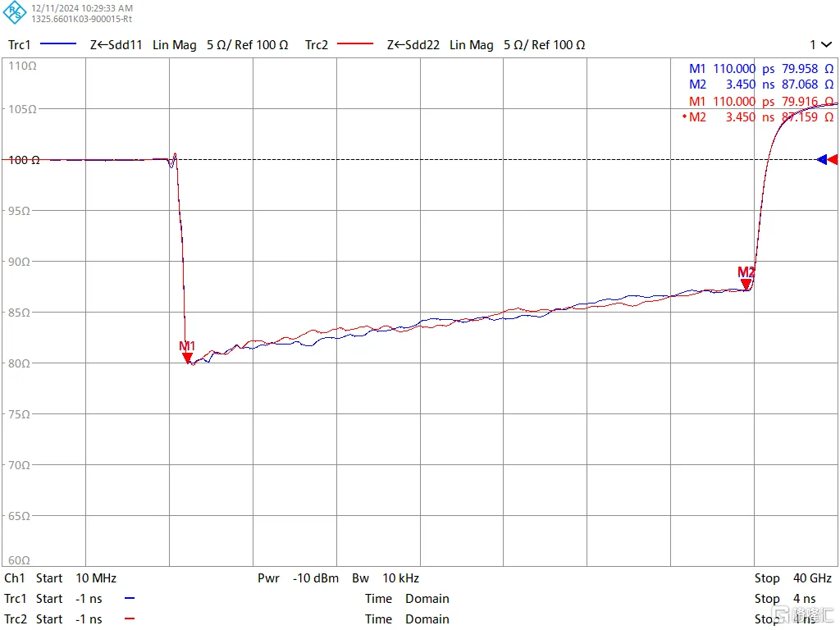This screenshot has width=840, height=630.
Task: Click the blue reference level arrow at 100 Ω
Action: [821, 159]
